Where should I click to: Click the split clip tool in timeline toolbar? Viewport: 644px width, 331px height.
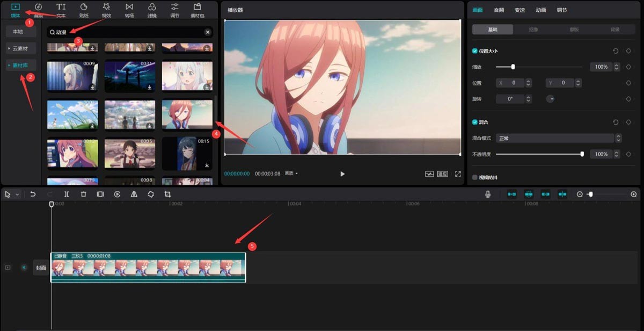(x=67, y=194)
